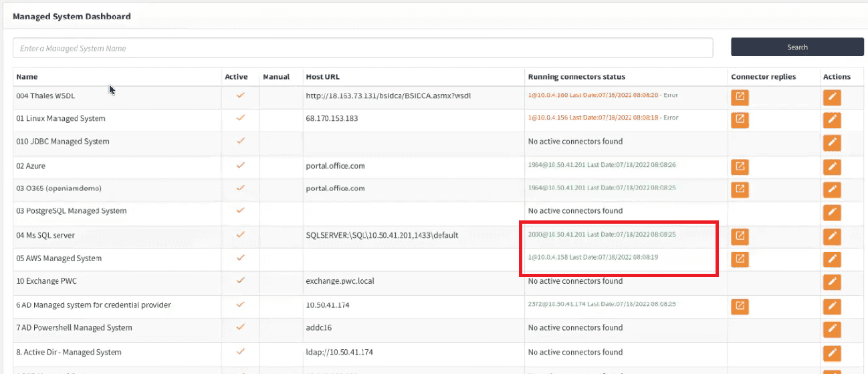
Task: Click the Running connectors status column header
Action: pyautogui.click(x=576, y=77)
